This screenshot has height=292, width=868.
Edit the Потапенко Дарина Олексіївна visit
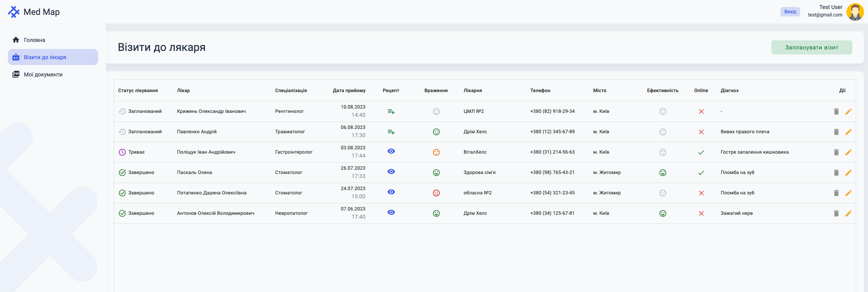pos(848,193)
